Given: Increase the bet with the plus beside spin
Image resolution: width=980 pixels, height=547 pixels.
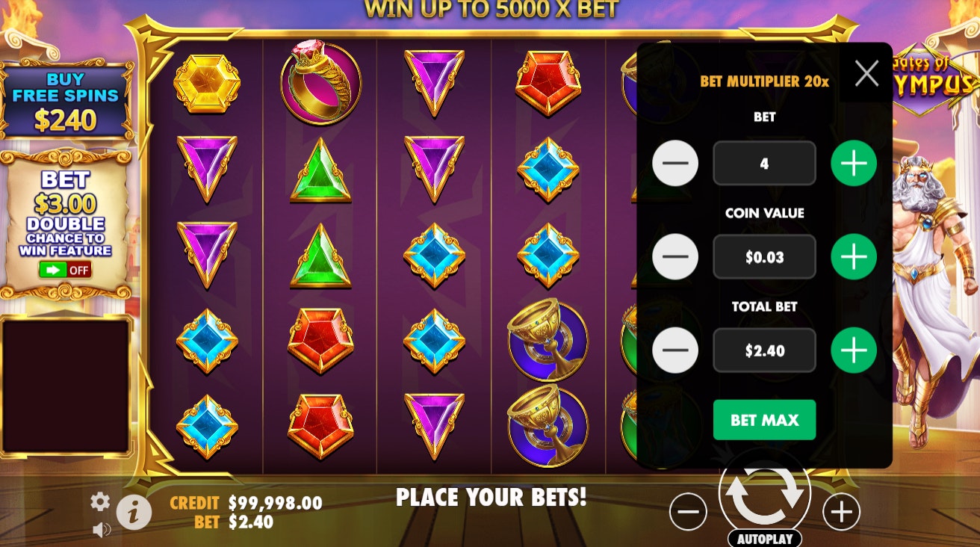Looking at the screenshot, I should [842, 512].
